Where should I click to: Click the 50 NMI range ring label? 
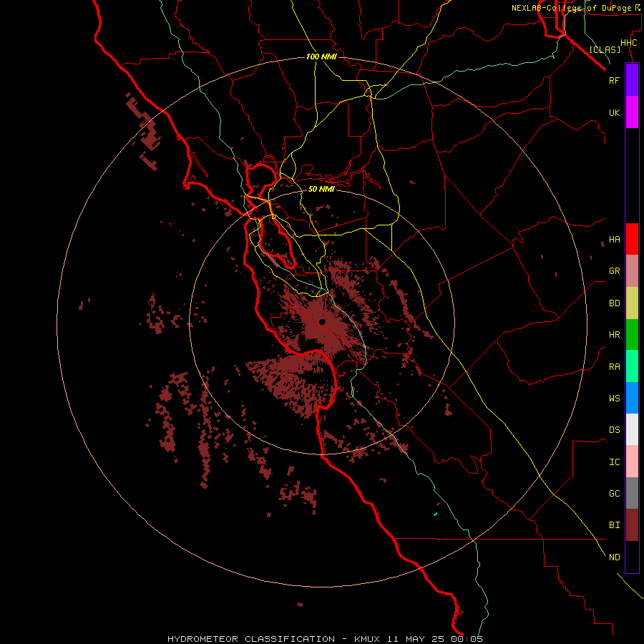point(321,189)
